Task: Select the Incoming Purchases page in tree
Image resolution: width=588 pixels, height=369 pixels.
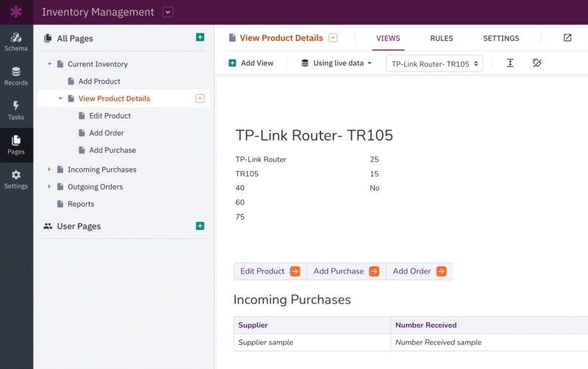Action: [102, 170]
